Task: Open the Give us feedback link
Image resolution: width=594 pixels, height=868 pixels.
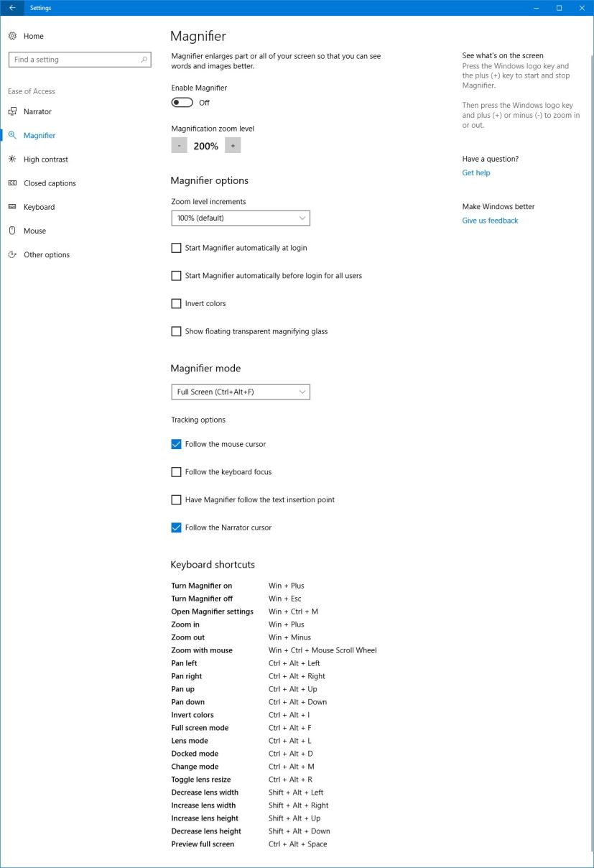Action: tap(490, 220)
